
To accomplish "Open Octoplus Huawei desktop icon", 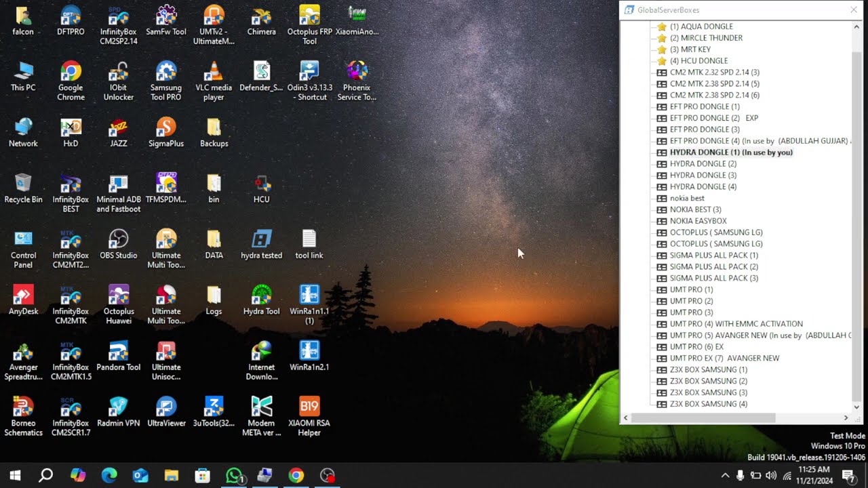I will (119, 305).
